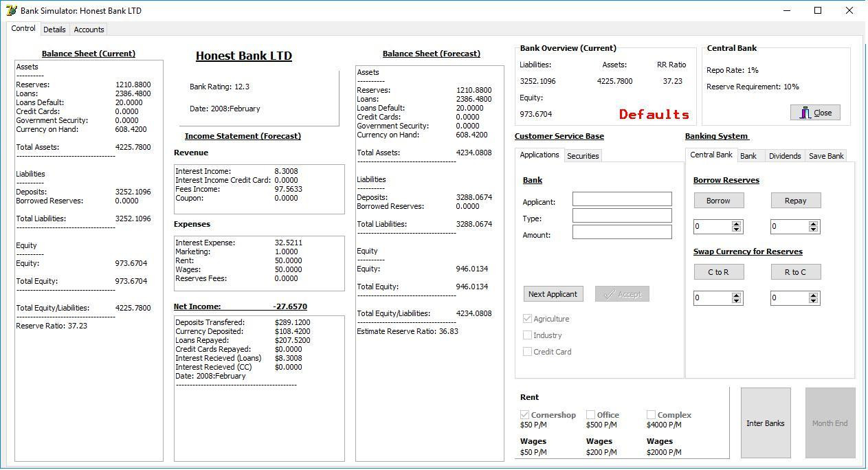Select the Complex rent checkbox

point(651,415)
